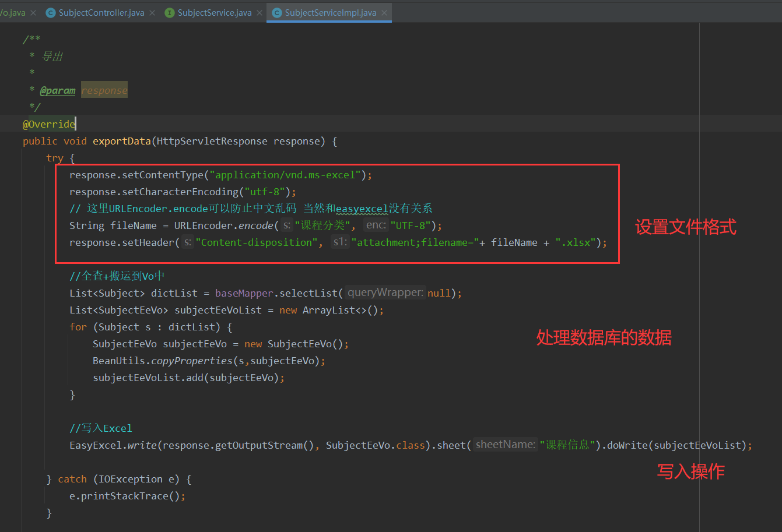This screenshot has width=782, height=532.
Task: Click the URLEncoder comment line
Action: (x=251, y=209)
